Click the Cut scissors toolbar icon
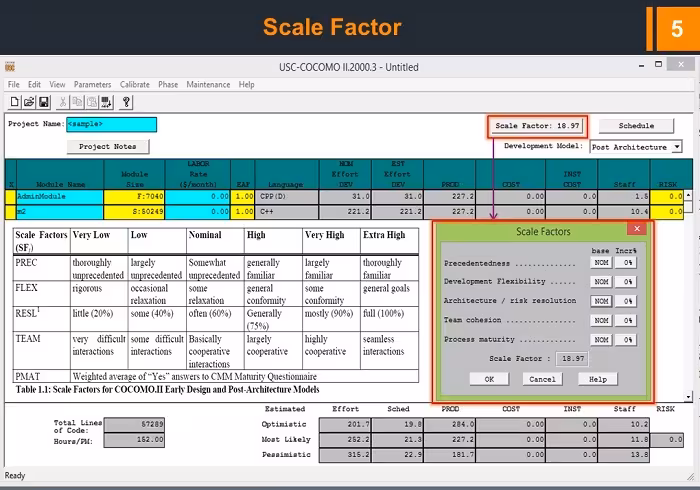Viewport: 700px width, 490px height. pos(64,102)
